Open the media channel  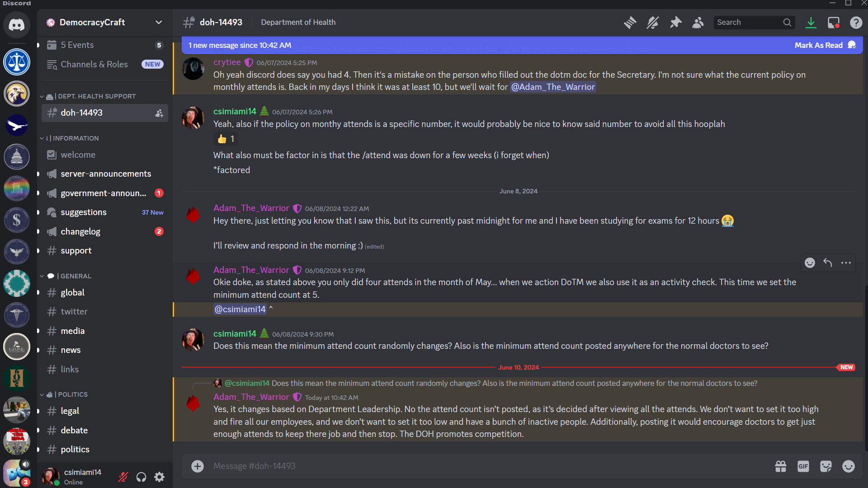[105, 331]
